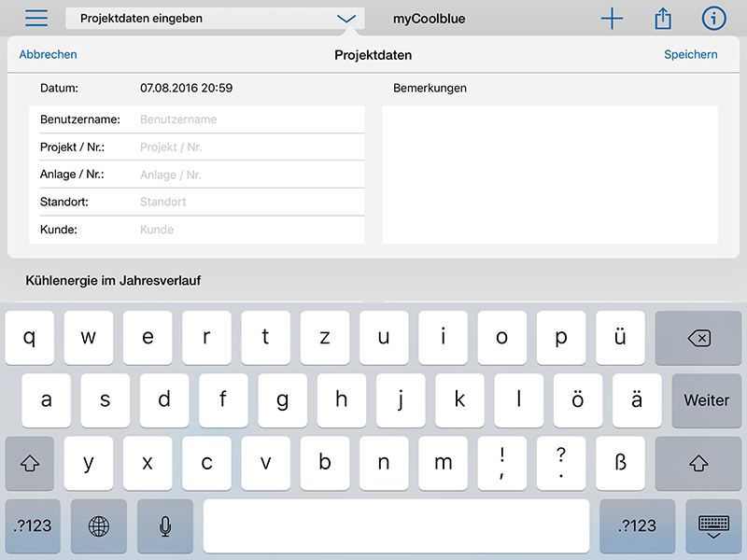
Task: Tap the ß key
Action: tap(620, 463)
